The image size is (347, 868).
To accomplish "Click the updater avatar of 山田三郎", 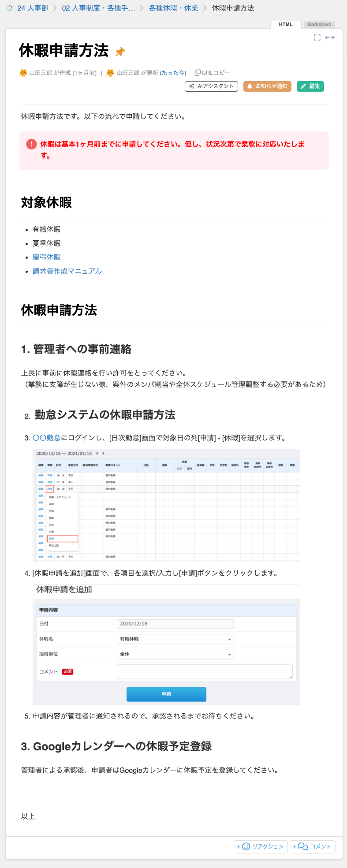I will (x=110, y=73).
